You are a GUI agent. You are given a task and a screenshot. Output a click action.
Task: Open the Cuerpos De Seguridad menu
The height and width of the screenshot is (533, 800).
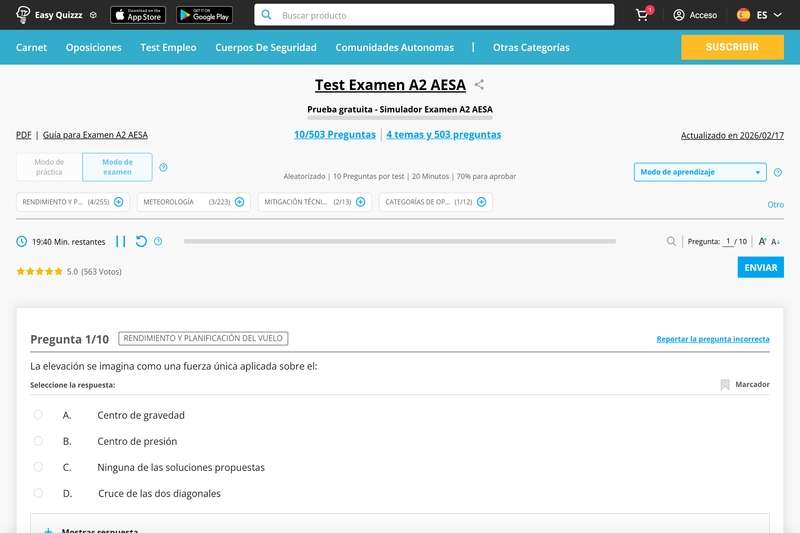click(266, 47)
